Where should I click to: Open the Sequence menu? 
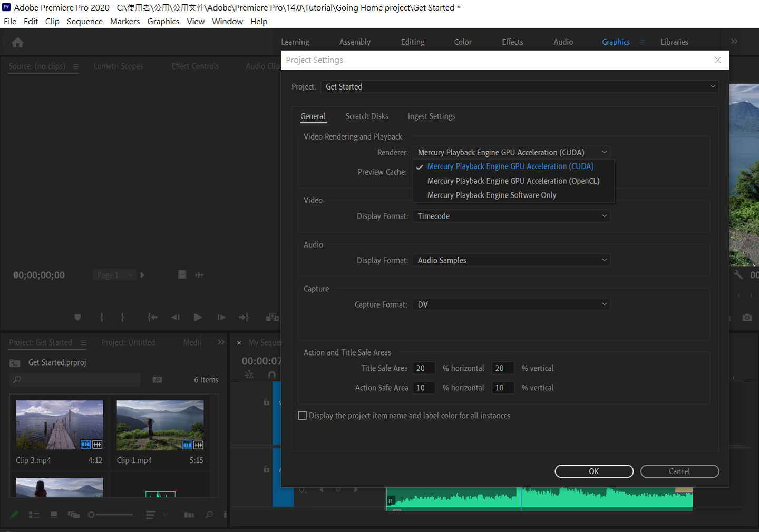(x=85, y=22)
